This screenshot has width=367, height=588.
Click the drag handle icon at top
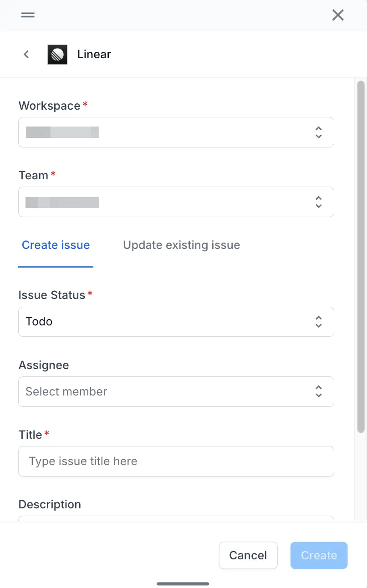pos(28,15)
